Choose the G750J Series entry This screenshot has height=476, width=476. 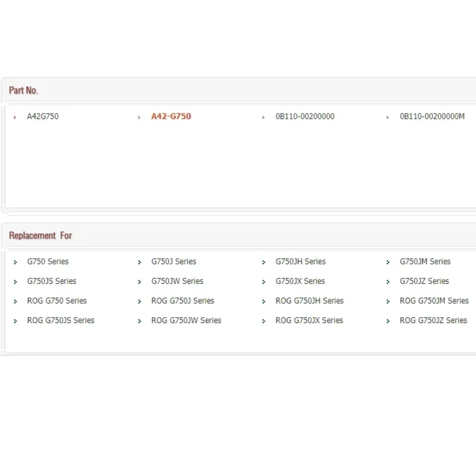(x=173, y=262)
